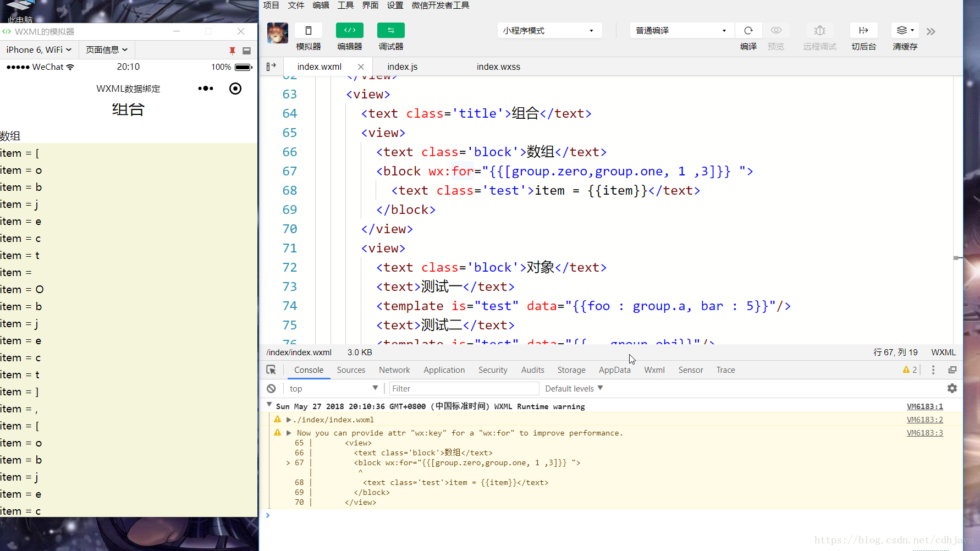
Task: Open the 普通编译 compile type dropdown
Action: point(682,31)
